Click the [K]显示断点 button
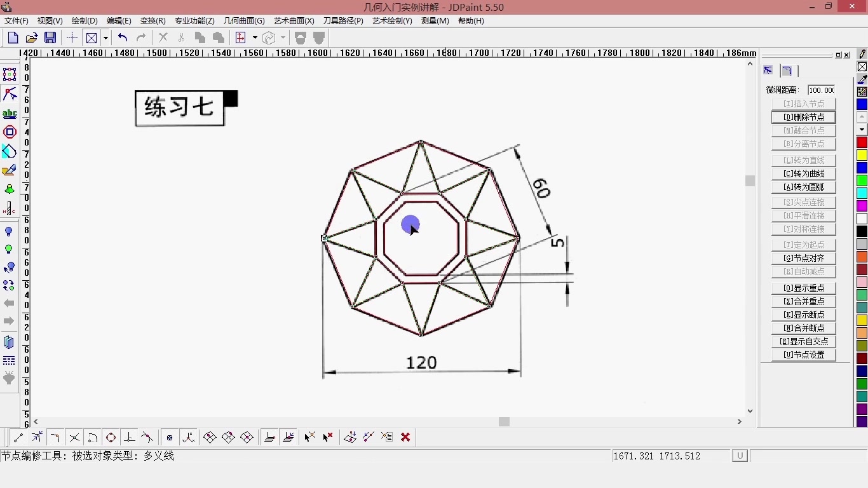Image resolution: width=868 pixels, height=488 pixels. pyautogui.click(x=804, y=315)
